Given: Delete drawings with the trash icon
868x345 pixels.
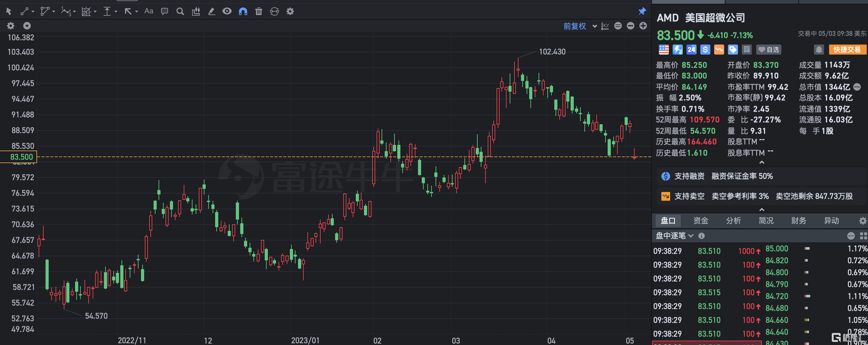Looking at the screenshot, I should 259,11.
